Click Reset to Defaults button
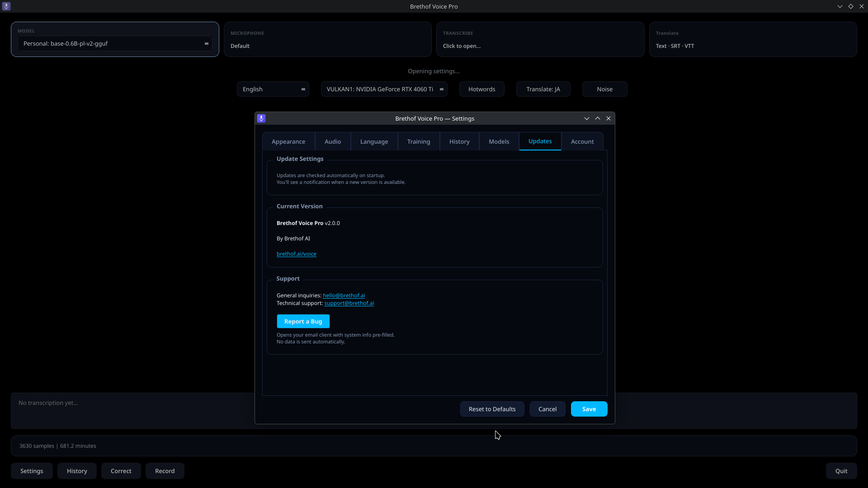The width and height of the screenshot is (868, 488). click(x=492, y=409)
